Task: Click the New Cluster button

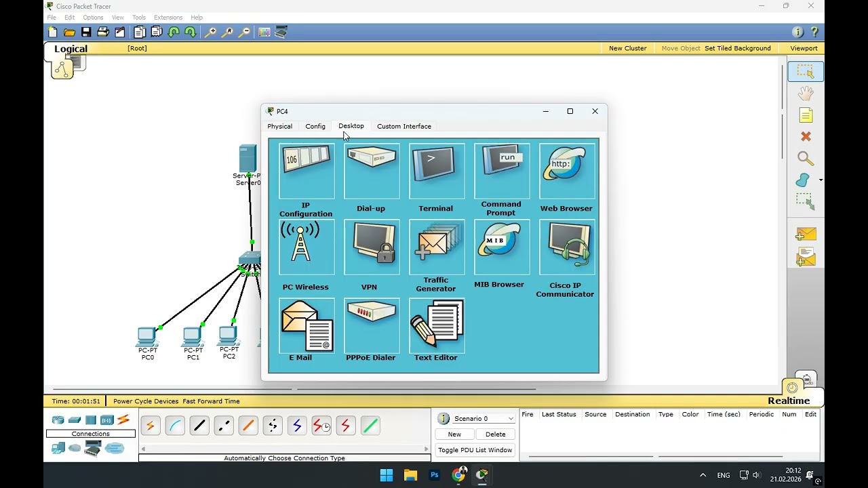Action: (628, 48)
